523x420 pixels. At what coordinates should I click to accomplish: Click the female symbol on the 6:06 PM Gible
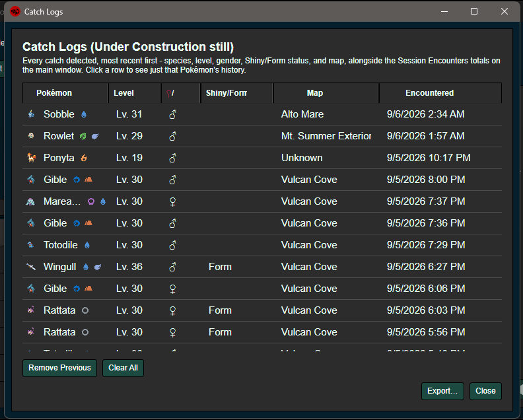click(172, 289)
